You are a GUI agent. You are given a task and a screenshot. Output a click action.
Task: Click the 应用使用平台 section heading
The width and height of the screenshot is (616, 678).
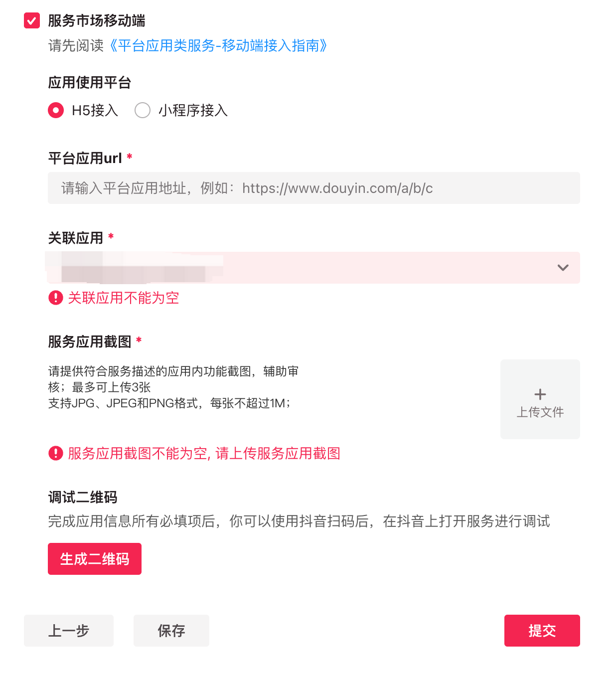pyautogui.click(x=90, y=82)
